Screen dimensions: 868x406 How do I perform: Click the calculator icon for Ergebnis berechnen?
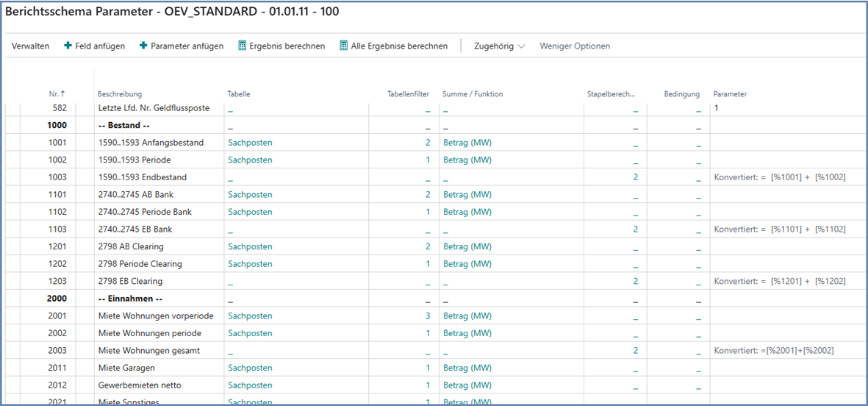pos(243,46)
